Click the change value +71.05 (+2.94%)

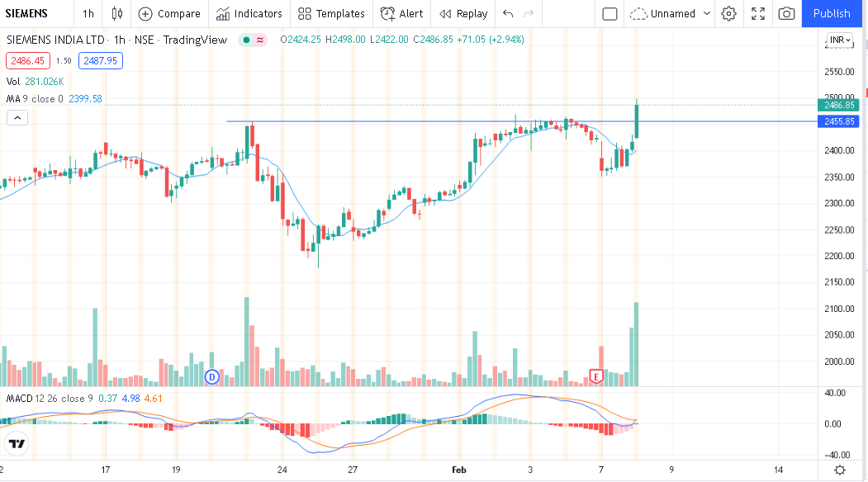pos(490,40)
